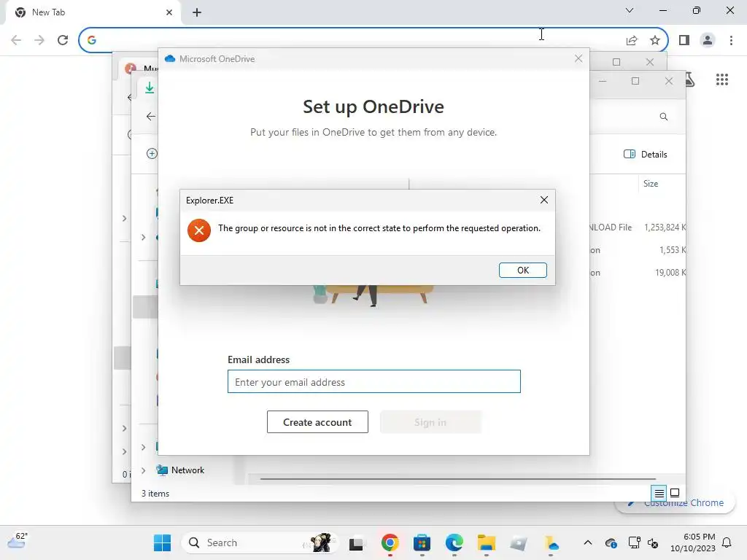Image resolution: width=747 pixels, height=560 pixels.
Task: Click the File Explorer horizontal scrollbar
Action: tap(458, 478)
